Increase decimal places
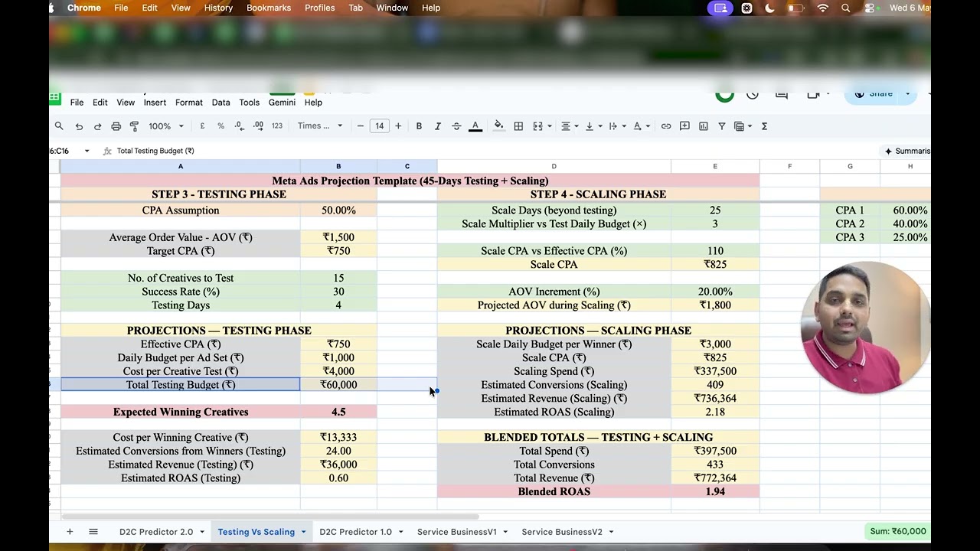 point(258,126)
